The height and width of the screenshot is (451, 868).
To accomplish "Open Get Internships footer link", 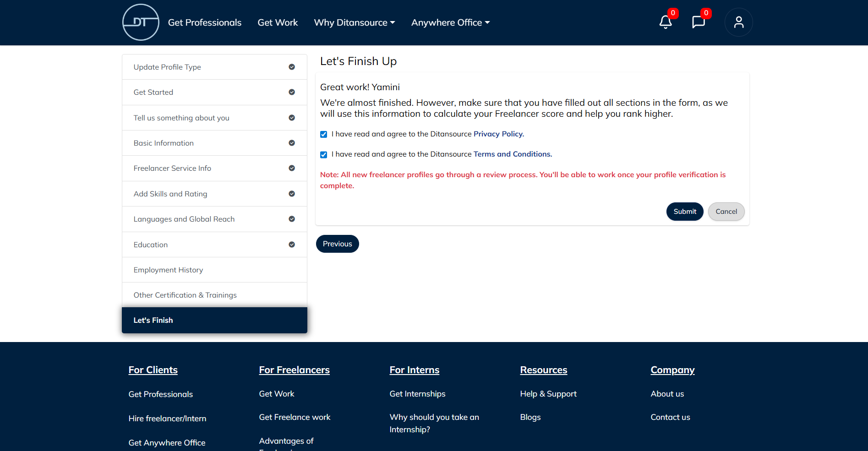I will pyautogui.click(x=418, y=394).
